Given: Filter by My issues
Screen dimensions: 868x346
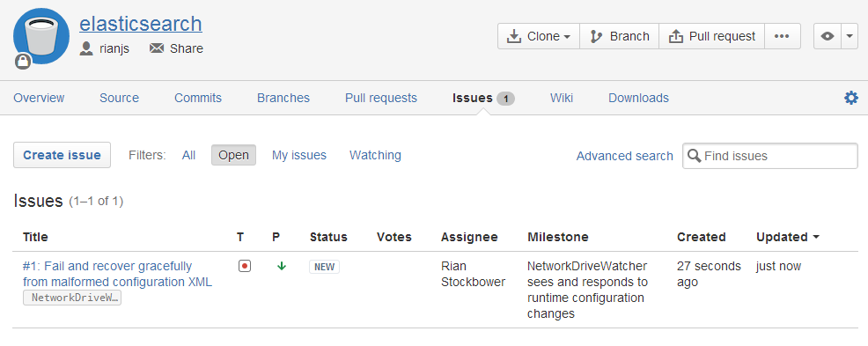Looking at the screenshot, I should click(299, 155).
